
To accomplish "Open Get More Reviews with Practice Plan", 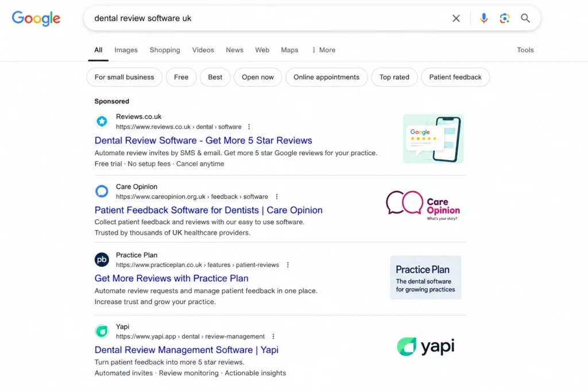I will (171, 278).
